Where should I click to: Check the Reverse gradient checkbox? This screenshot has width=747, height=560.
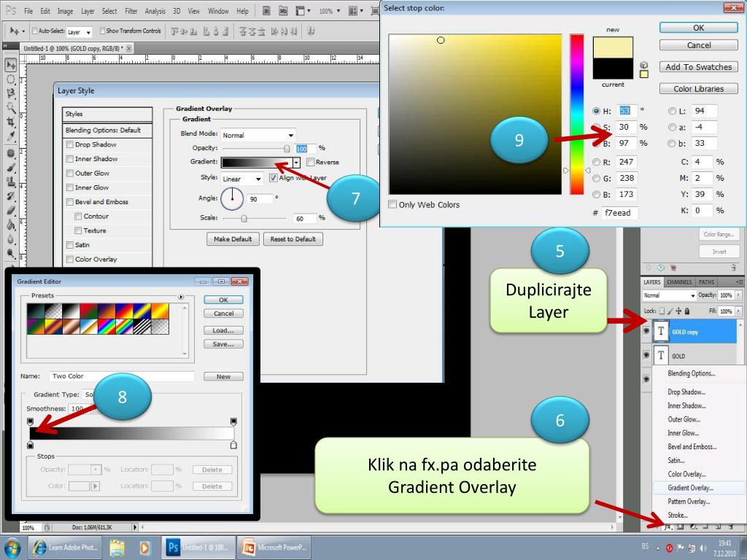coord(311,162)
